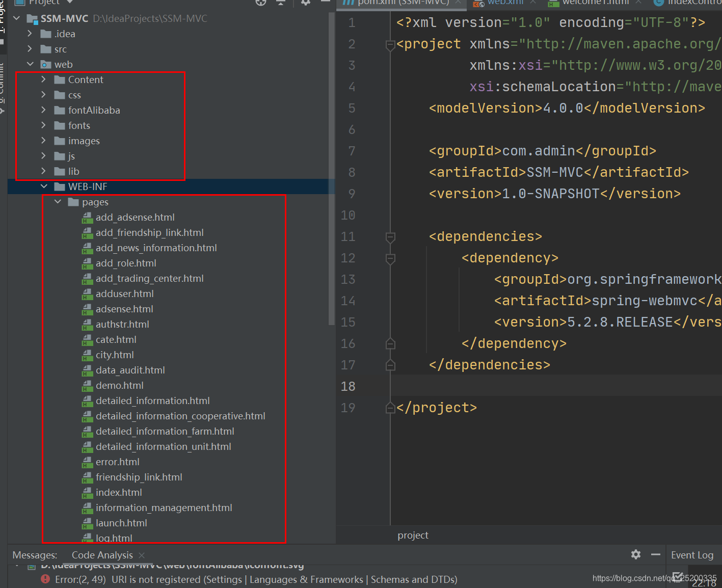Open the Event Log panel

692,555
